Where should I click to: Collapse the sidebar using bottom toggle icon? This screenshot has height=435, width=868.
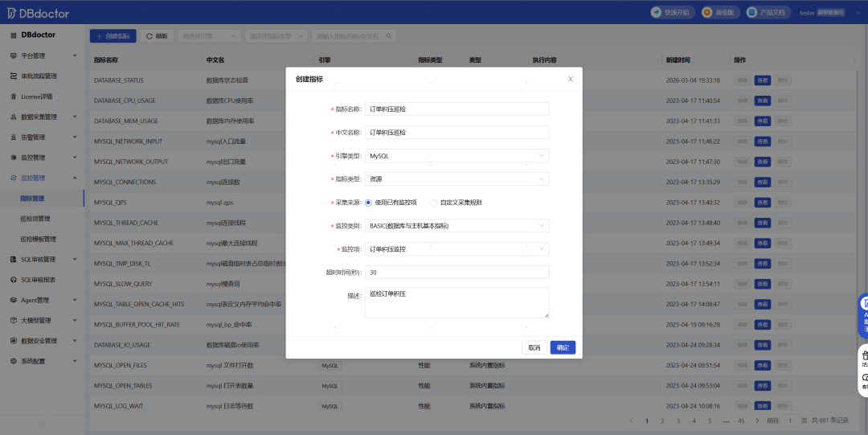42,425
